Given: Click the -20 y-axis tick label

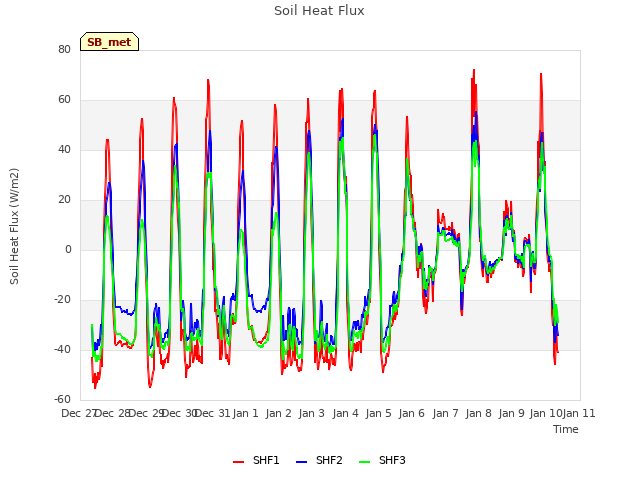Looking at the screenshot, I should (x=62, y=300).
